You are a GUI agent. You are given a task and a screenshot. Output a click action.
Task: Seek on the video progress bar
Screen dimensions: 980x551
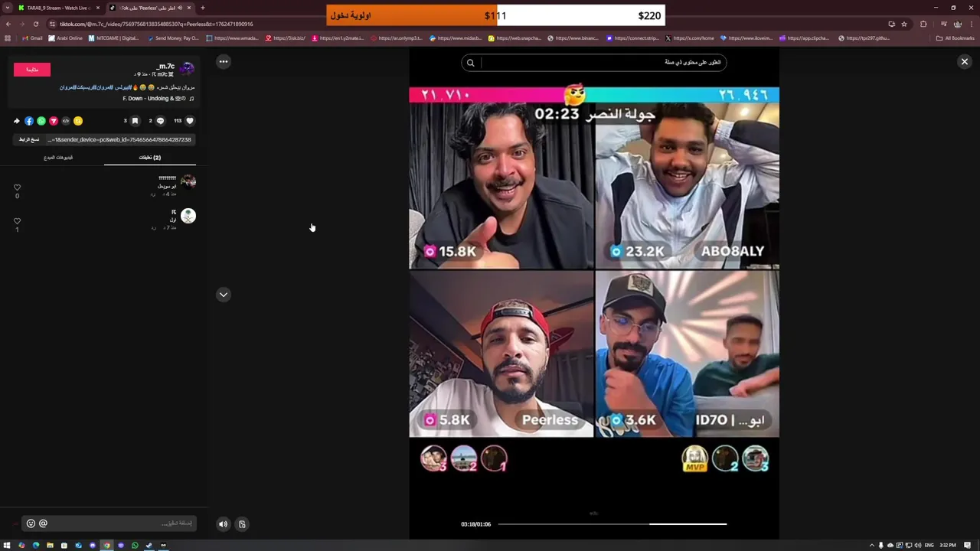(x=612, y=524)
